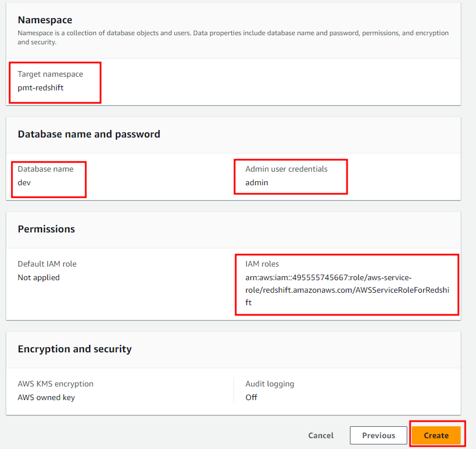Select the IAM role ARN text
This screenshot has height=449, width=476.
pyautogui.click(x=347, y=290)
